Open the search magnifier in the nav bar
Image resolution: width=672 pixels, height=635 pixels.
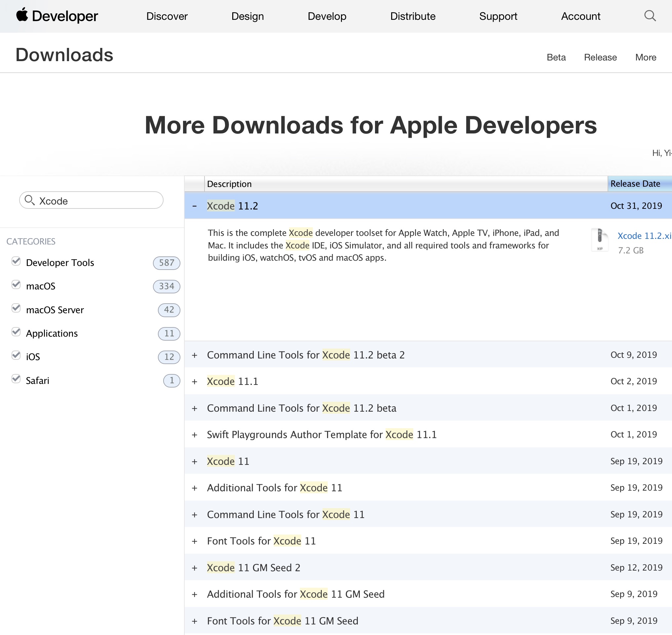[649, 16]
